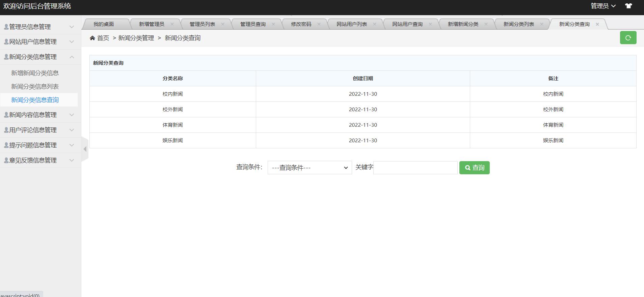Click the 管理员信息管理 user icon

click(x=6, y=27)
